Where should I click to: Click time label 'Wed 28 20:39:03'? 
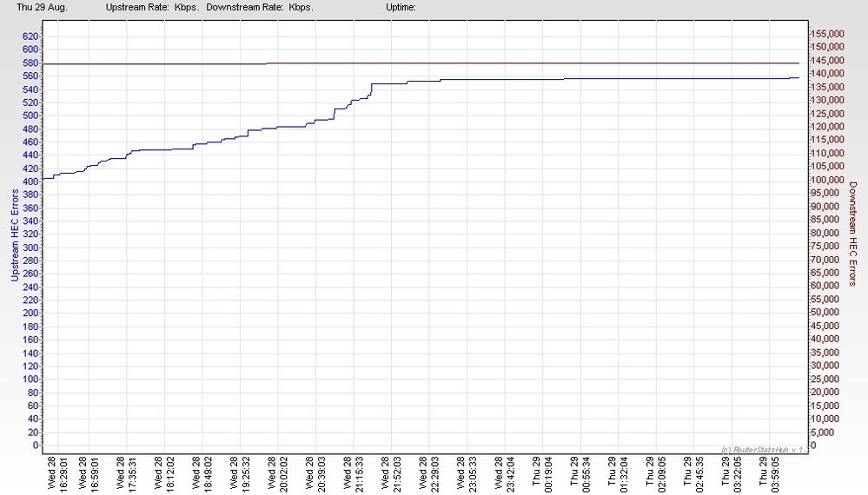(x=315, y=473)
